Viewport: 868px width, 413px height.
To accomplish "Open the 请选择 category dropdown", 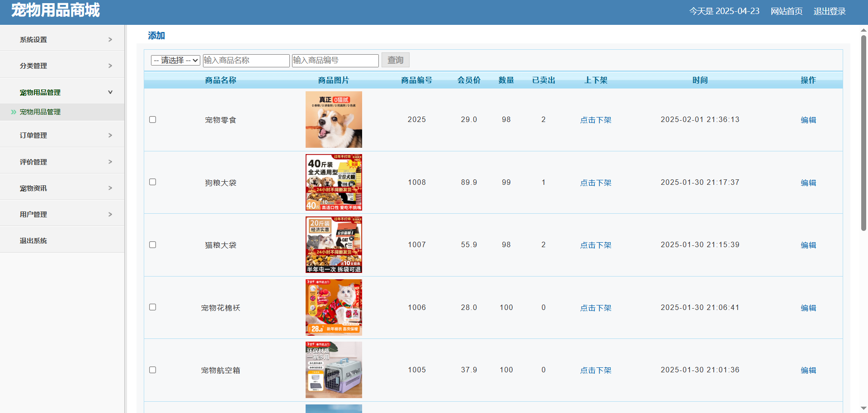I will pyautogui.click(x=175, y=61).
